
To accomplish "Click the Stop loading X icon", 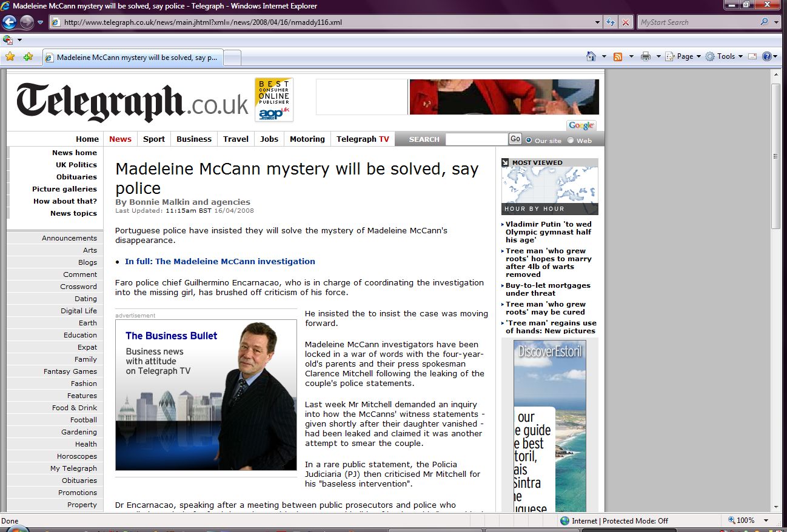I will click(x=626, y=22).
